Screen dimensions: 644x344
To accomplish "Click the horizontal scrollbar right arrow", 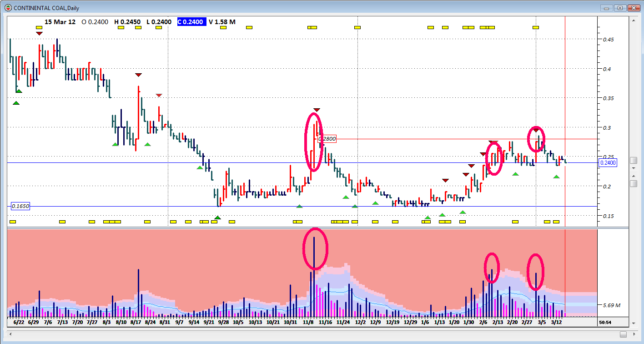I will [x=635, y=334].
